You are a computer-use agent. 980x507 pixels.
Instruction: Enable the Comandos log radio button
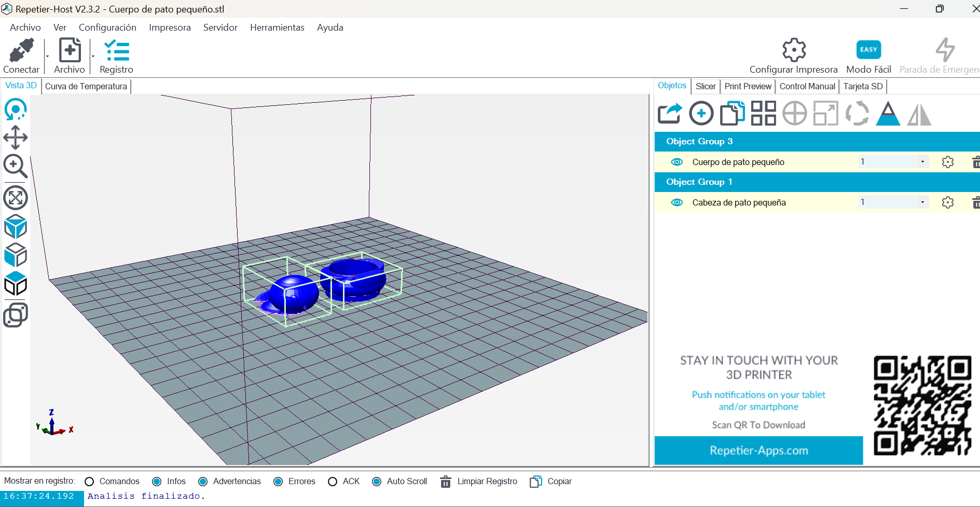[x=89, y=482]
